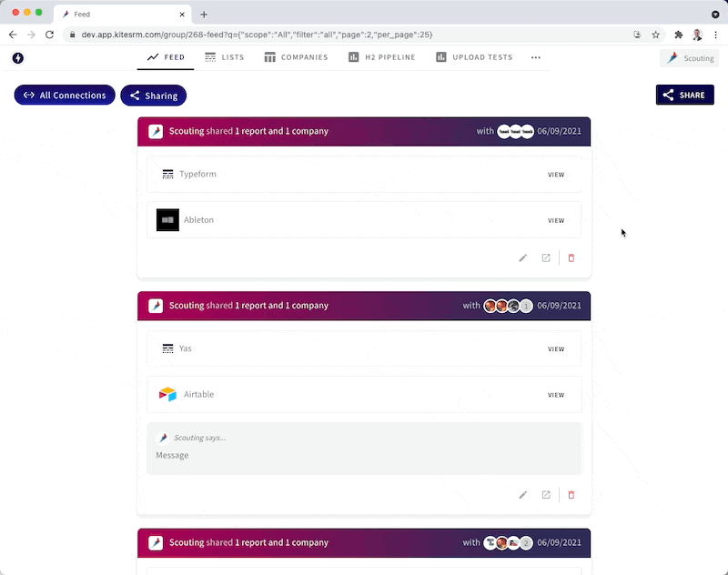Open the Typeform and Ableton post externally
The height and width of the screenshot is (575, 728).
tap(546, 258)
